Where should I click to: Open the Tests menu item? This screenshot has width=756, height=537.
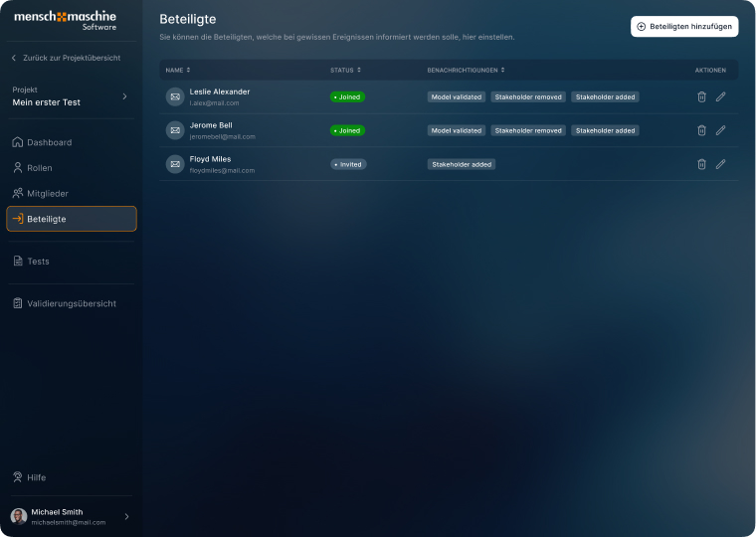(x=72, y=262)
